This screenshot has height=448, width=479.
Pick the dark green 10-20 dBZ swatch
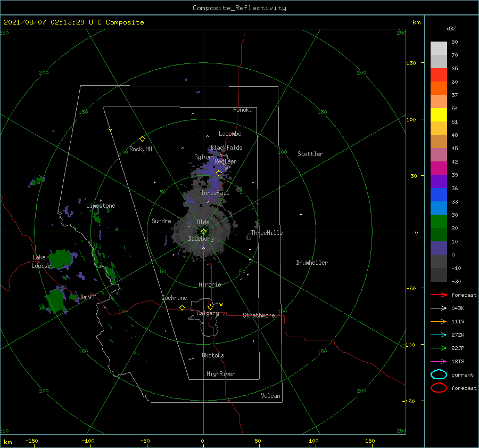coord(439,234)
